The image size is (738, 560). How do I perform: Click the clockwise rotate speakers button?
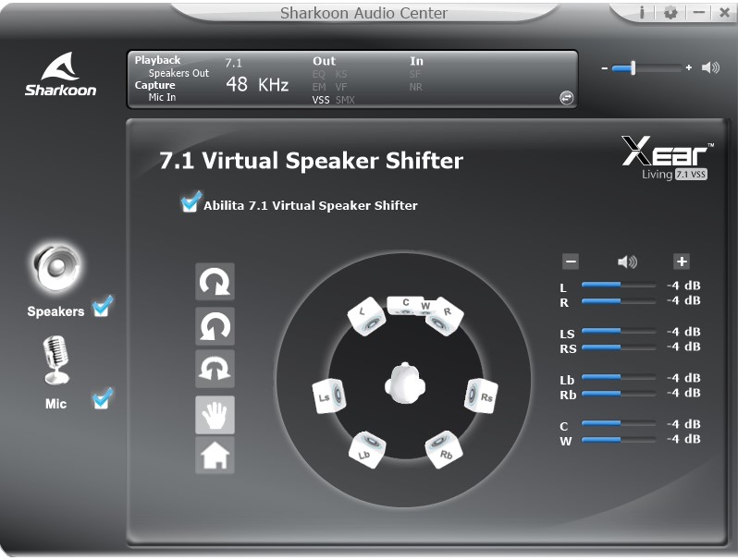tap(215, 281)
